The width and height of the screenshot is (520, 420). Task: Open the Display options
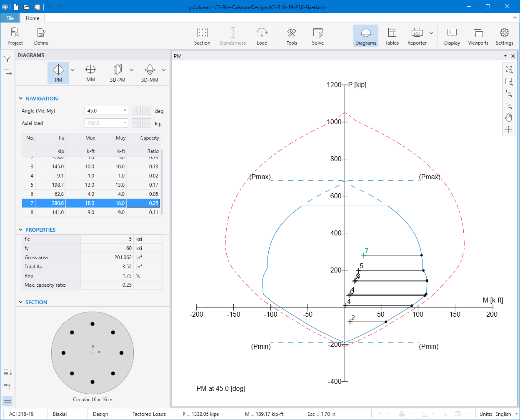point(452,36)
